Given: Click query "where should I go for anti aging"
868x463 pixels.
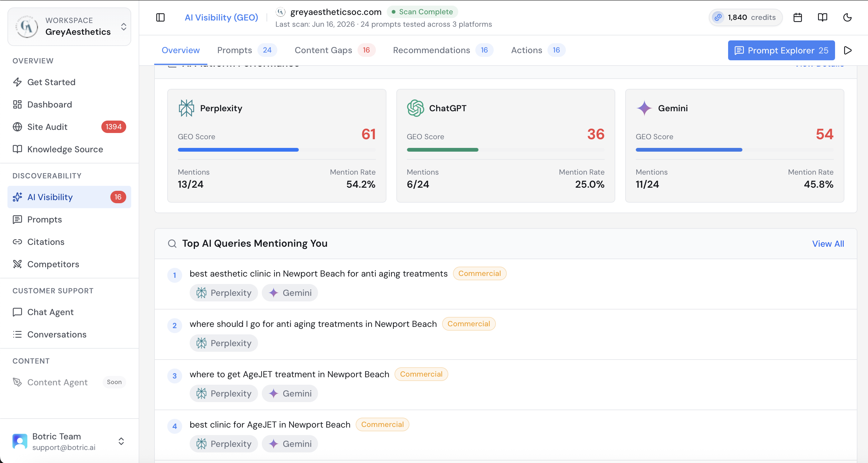Looking at the screenshot, I should pos(313,324).
